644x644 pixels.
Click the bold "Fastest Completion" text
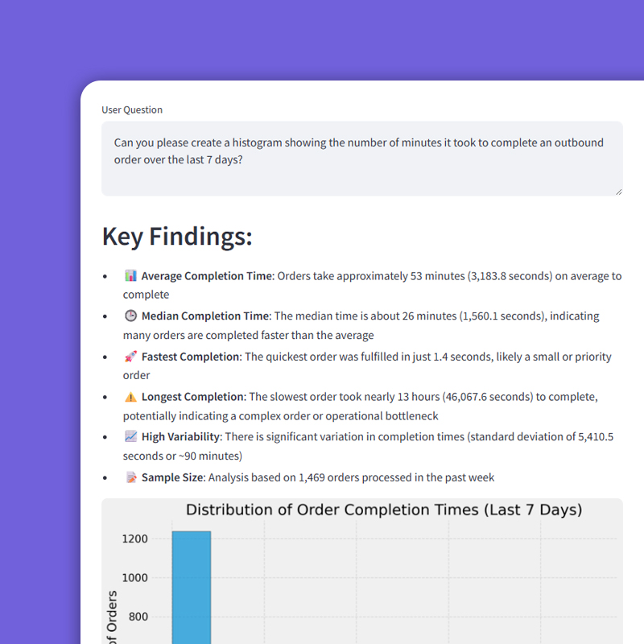click(x=191, y=357)
